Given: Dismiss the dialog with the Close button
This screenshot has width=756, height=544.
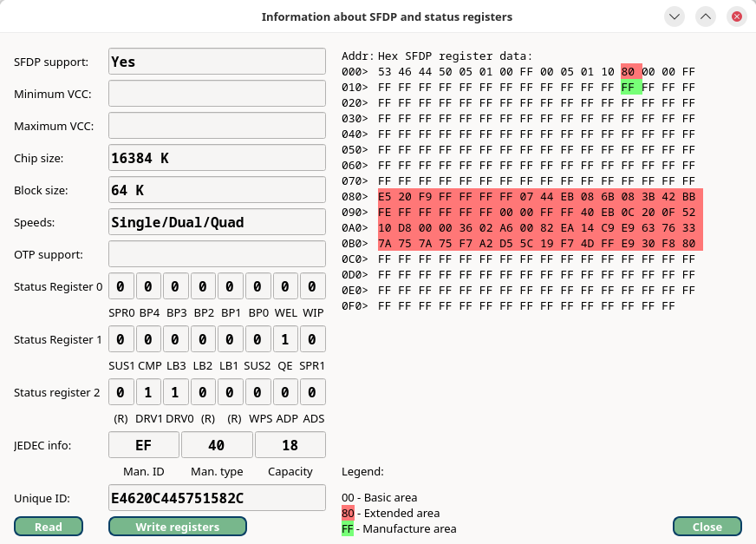Looking at the screenshot, I should point(707,526).
